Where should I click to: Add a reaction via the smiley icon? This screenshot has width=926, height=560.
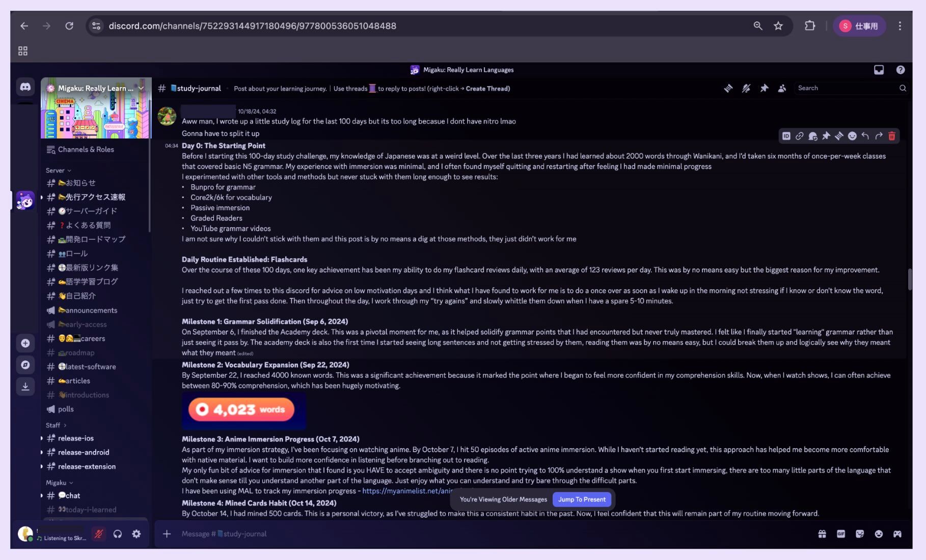pos(852,136)
